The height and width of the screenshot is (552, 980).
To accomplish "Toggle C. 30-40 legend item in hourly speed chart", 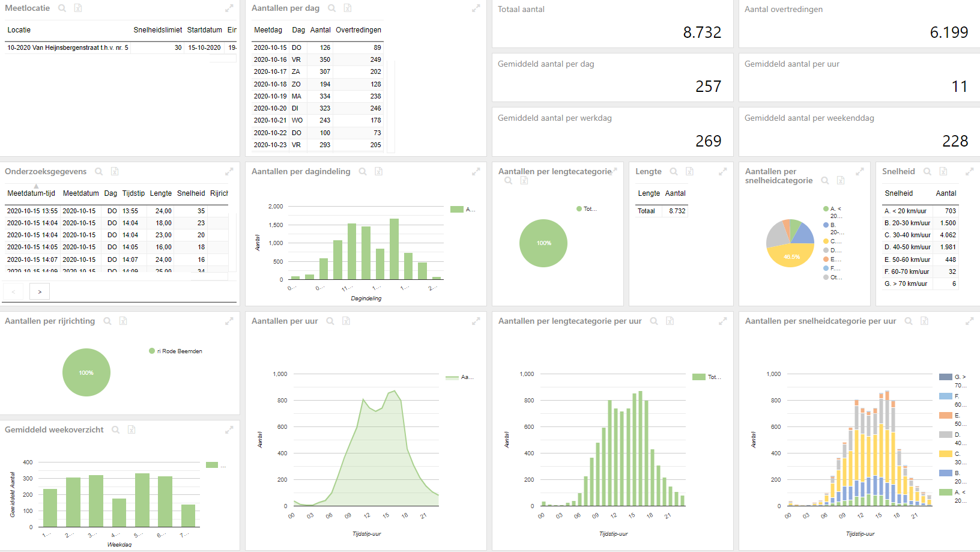I will point(952,458).
